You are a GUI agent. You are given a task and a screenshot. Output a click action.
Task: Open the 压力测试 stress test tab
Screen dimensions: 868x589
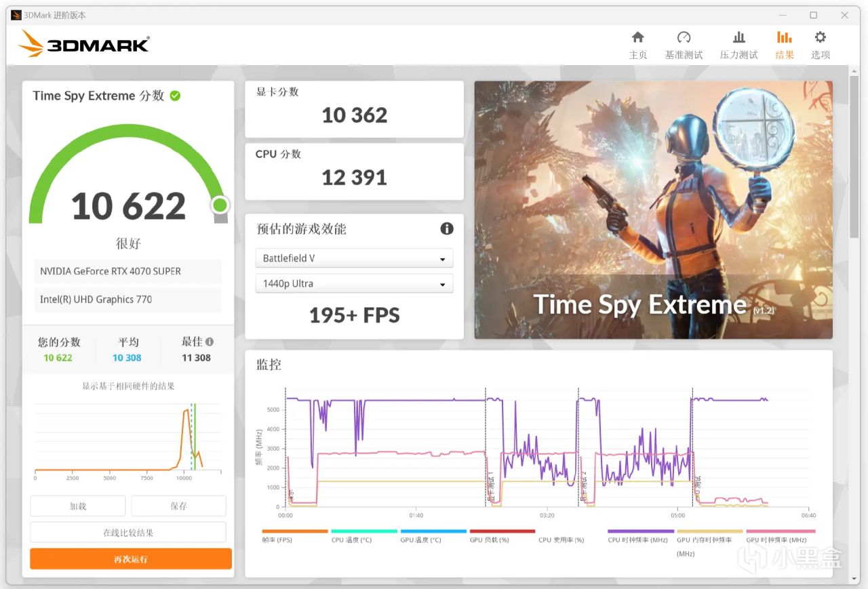(x=738, y=45)
